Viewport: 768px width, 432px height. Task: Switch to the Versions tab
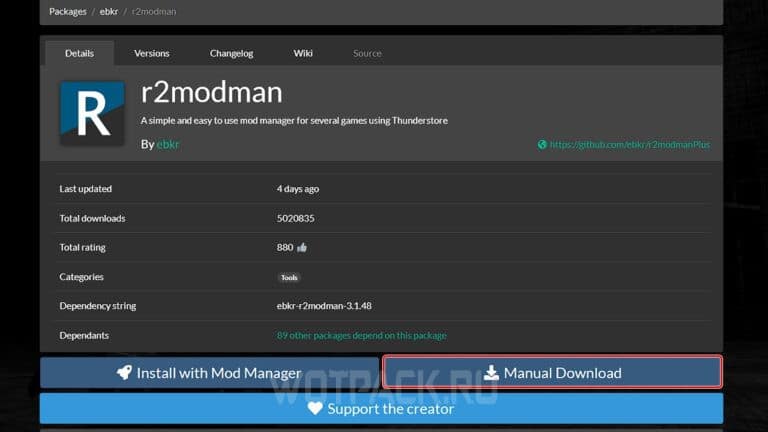click(152, 53)
